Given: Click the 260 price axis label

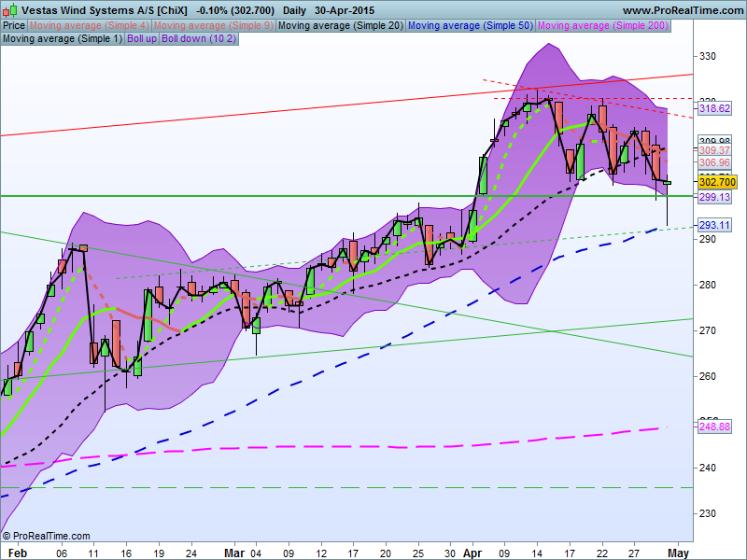Looking at the screenshot, I should pos(707,376).
